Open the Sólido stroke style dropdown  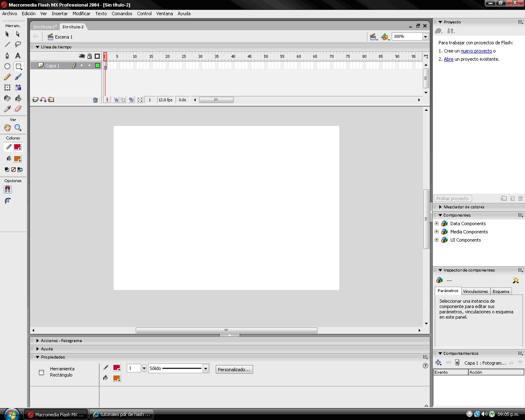coord(205,368)
